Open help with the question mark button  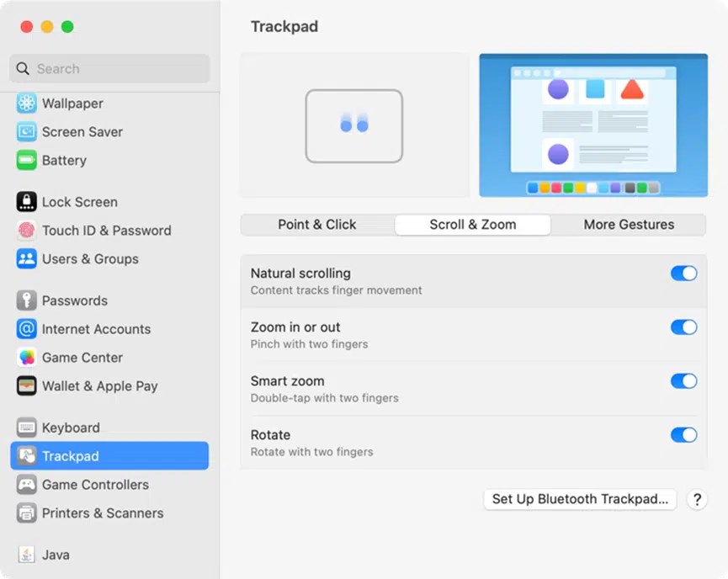point(697,500)
